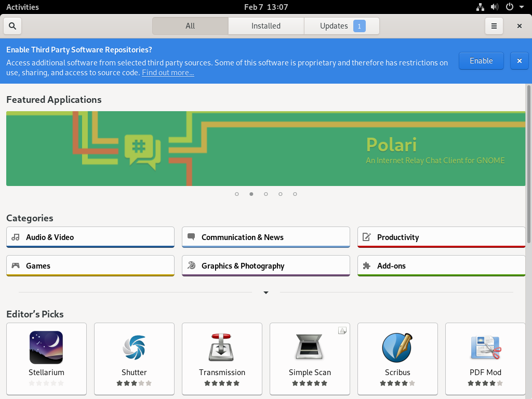Open the hamburger menu in the header
532x399 pixels.
tap(494, 26)
